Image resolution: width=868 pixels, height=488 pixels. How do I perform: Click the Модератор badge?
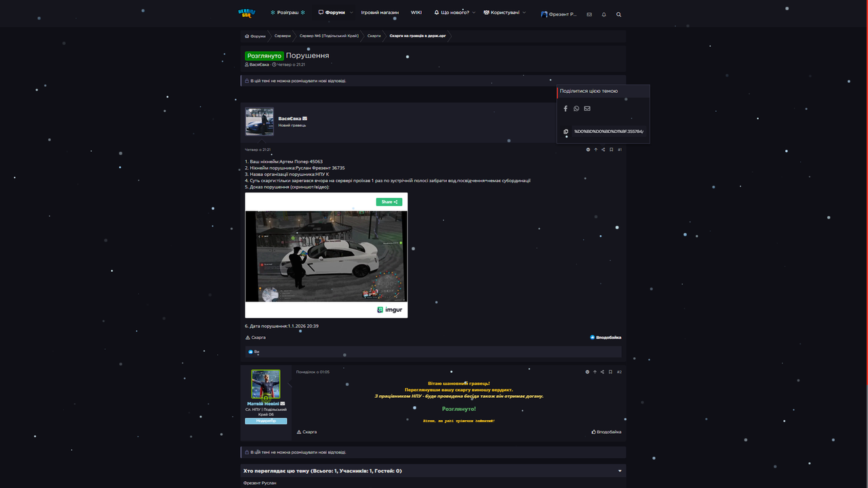[266, 422]
